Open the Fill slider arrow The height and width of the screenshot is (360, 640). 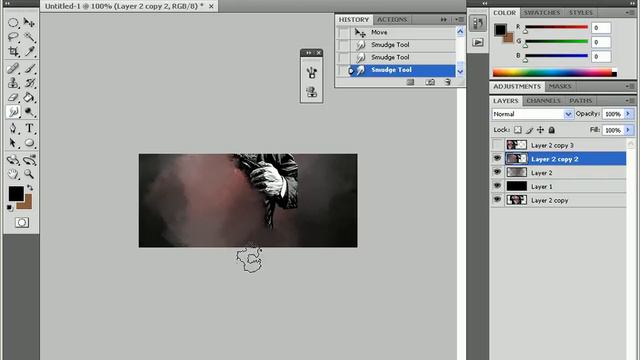(x=628, y=130)
